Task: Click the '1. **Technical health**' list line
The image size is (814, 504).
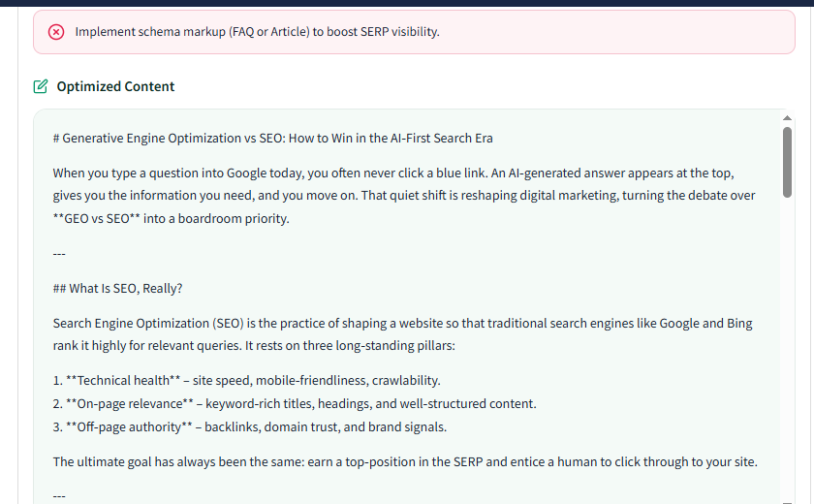Action: 246,381
